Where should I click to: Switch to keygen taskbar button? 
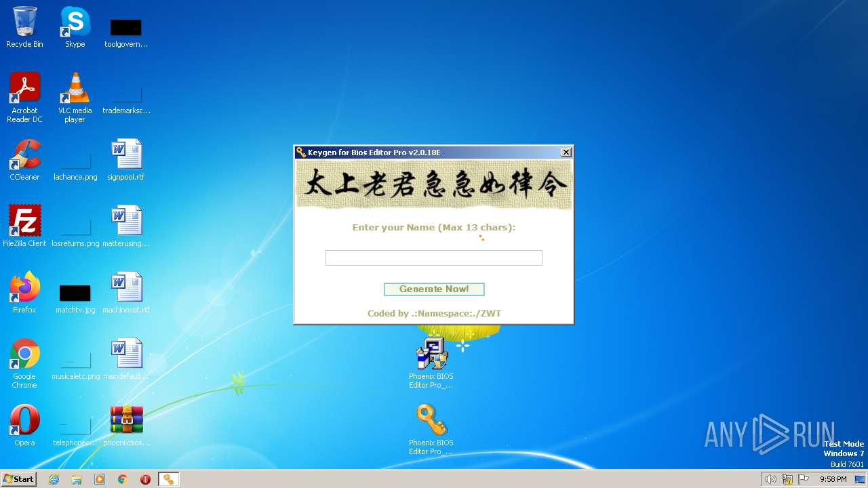[168, 479]
